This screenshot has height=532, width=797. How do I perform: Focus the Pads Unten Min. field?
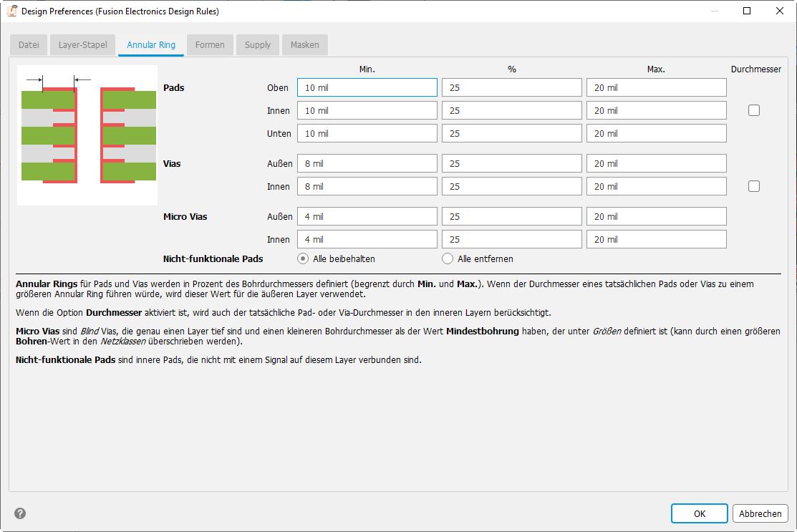coord(367,133)
